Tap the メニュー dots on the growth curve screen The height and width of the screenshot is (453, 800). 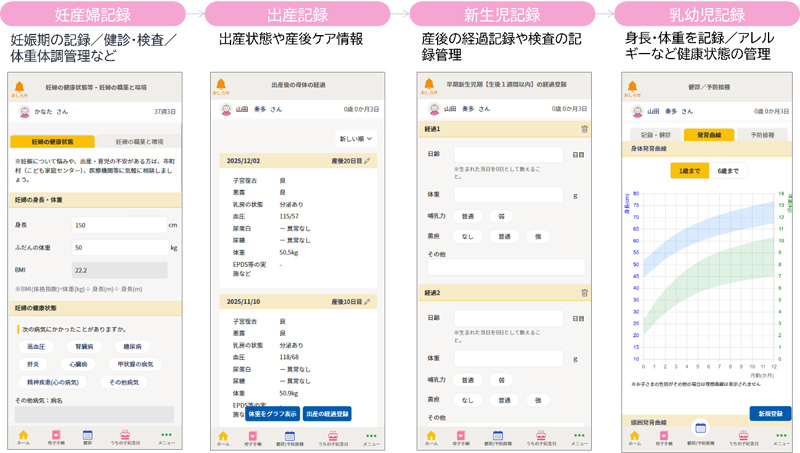(781, 435)
